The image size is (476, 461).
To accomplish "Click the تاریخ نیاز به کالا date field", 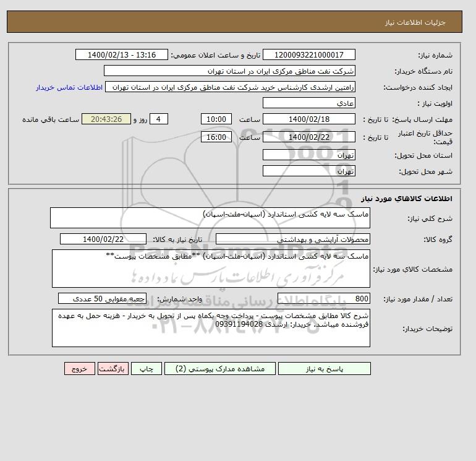I will coord(103,239).
